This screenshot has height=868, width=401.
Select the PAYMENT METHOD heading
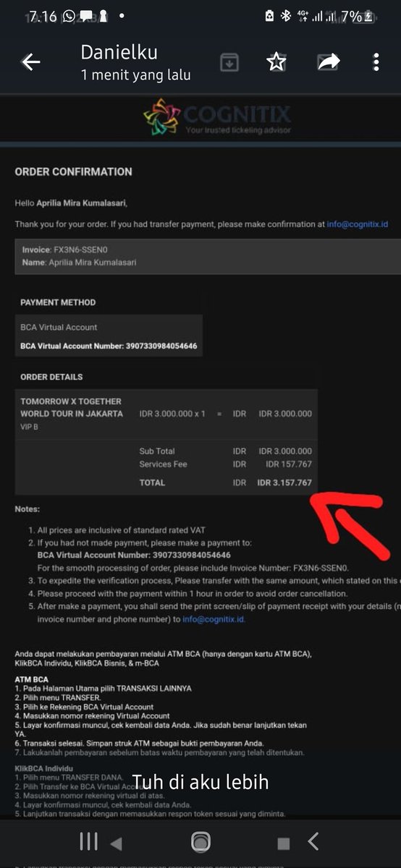[58, 302]
